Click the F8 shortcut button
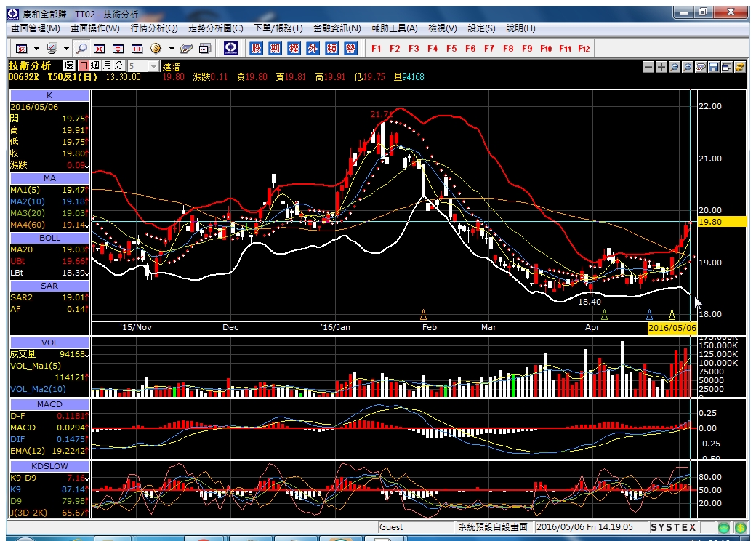Screen dimensions: 756x541 508,48
